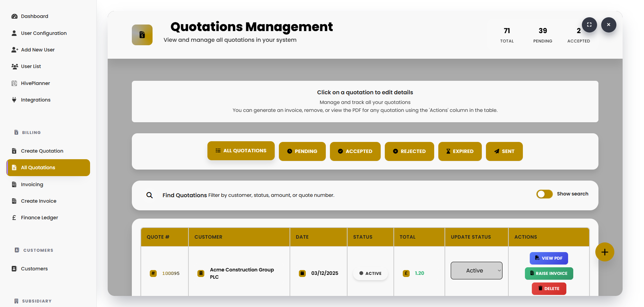Open HivePlanner from sidebar
Viewport: 644px width, 307px height.
point(35,83)
